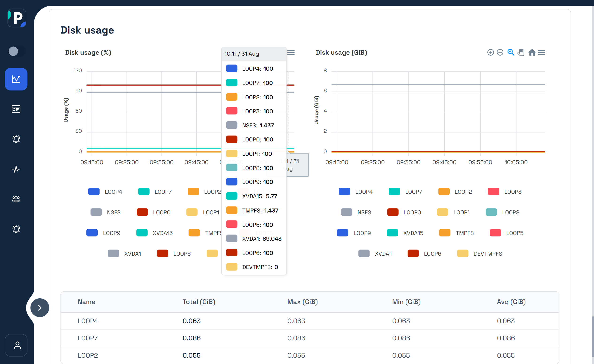This screenshot has width=594, height=364.
Task: Click zoom out on Disk usage (GiB) chart
Action: pos(500,53)
